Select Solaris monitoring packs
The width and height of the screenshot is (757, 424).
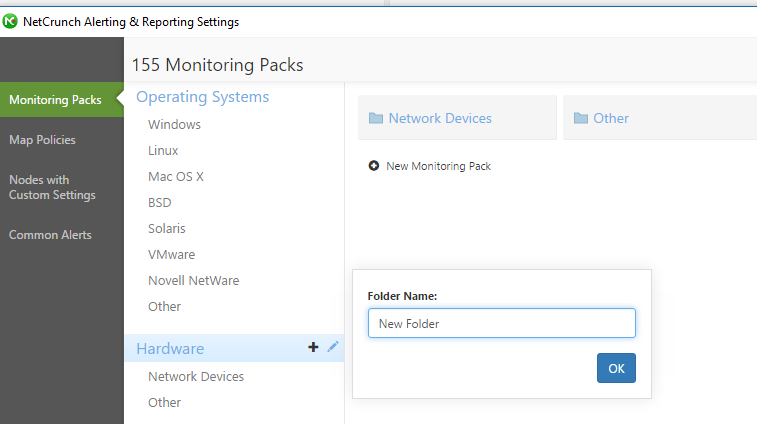pos(167,228)
